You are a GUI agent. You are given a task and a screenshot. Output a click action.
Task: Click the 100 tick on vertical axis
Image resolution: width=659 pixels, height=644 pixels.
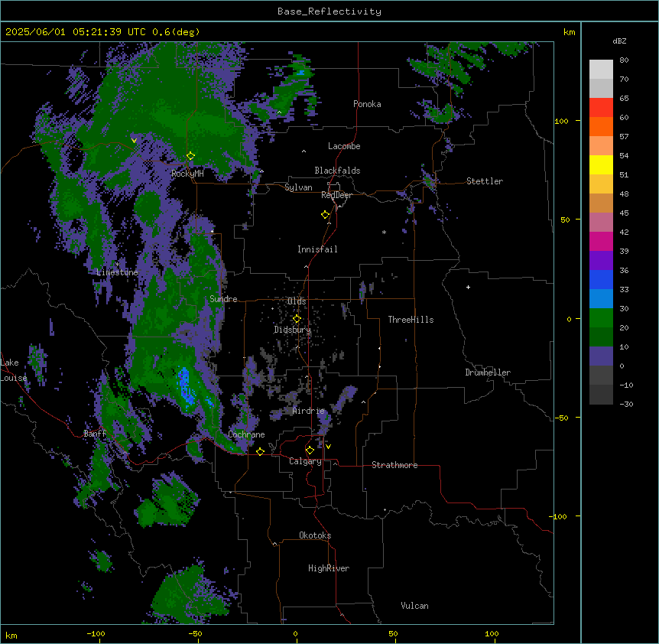click(x=561, y=121)
